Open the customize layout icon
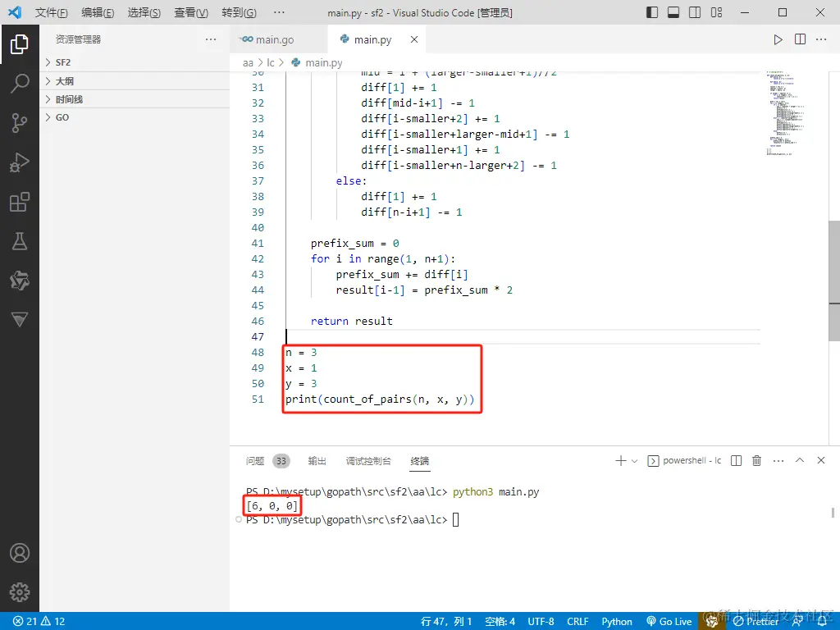 pos(716,12)
